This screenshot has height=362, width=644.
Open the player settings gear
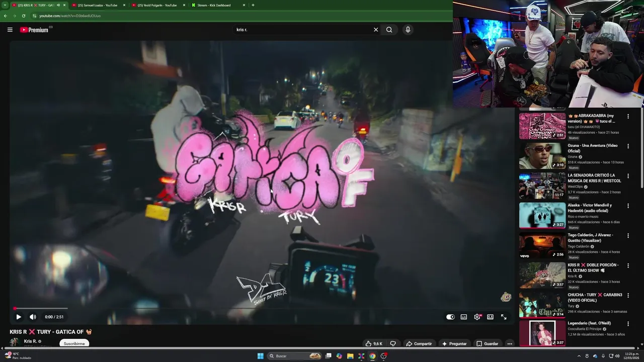(477, 317)
